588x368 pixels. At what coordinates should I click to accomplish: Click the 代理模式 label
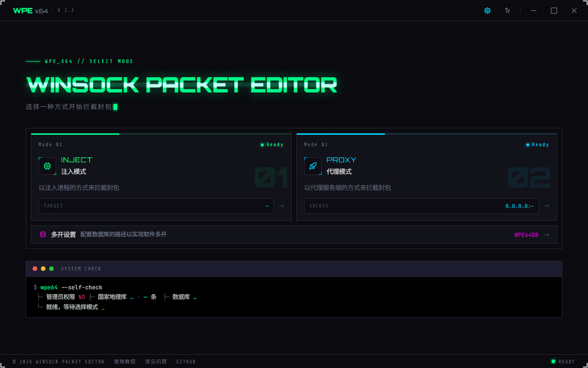point(339,172)
